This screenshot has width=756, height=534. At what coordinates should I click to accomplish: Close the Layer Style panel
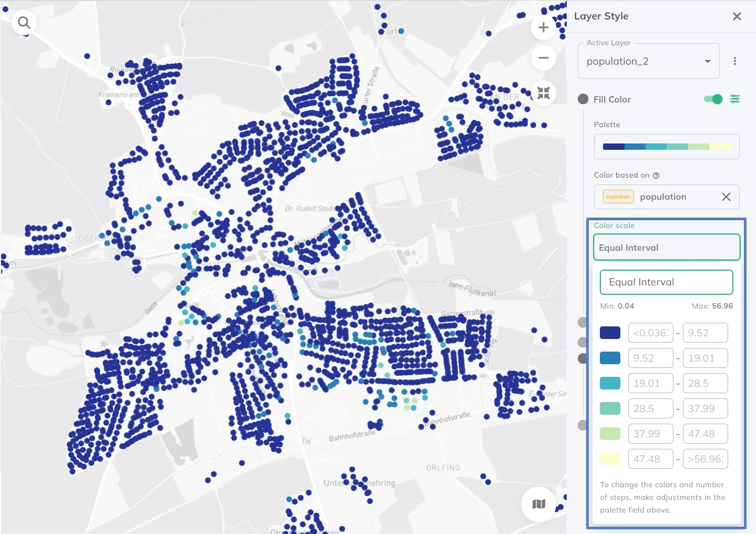click(x=737, y=16)
